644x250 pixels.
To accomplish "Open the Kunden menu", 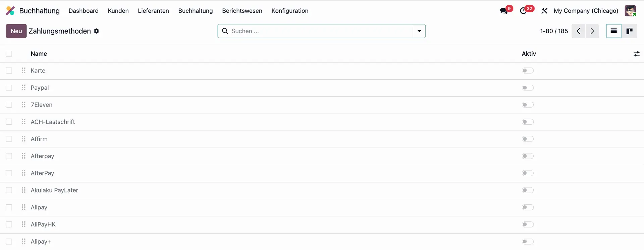I will point(118,11).
